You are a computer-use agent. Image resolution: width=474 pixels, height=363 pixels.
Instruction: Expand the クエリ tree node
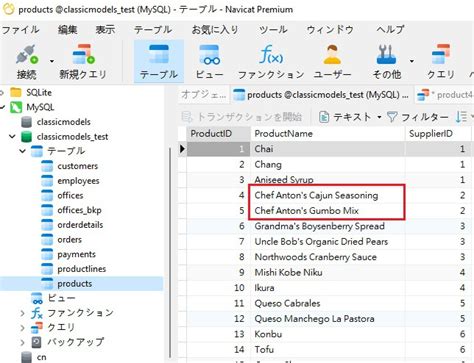click(x=22, y=328)
